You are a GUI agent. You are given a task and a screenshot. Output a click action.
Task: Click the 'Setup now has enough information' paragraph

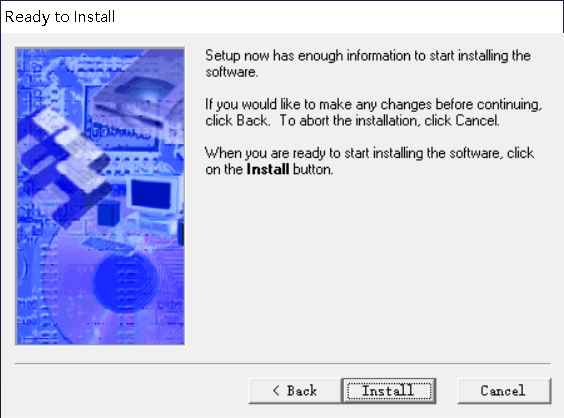coord(368,64)
